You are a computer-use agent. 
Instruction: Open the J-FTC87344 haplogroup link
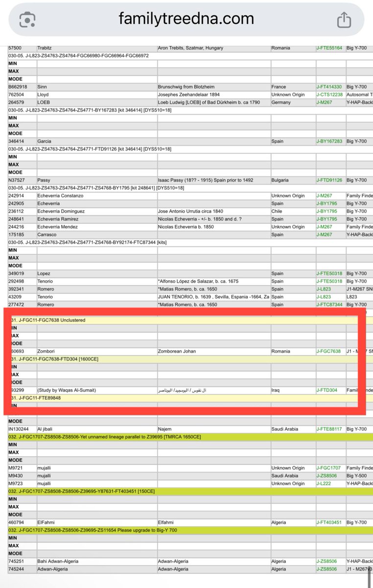pyautogui.click(x=330, y=305)
